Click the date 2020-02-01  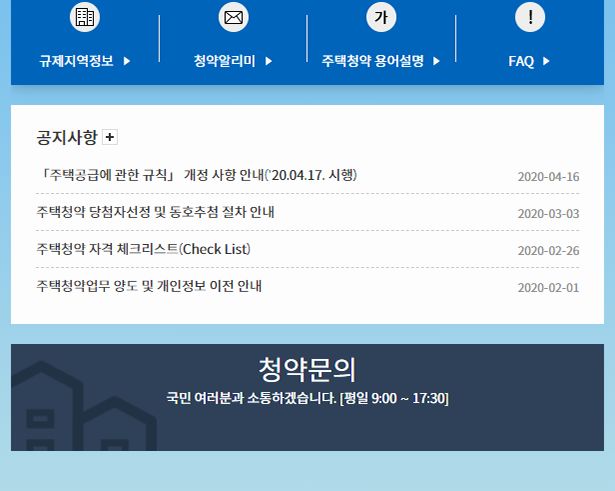pyautogui.click(x=548, y=288)
